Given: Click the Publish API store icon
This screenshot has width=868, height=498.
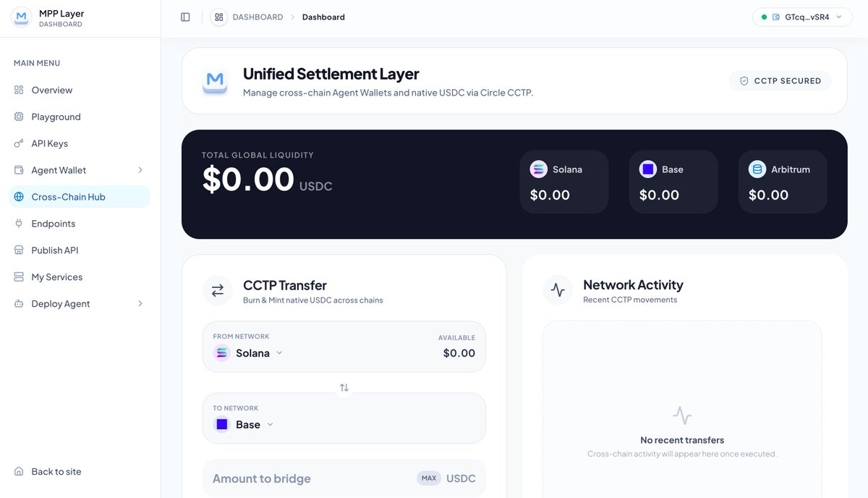Looking at the screenshot, I should (19, 250).
